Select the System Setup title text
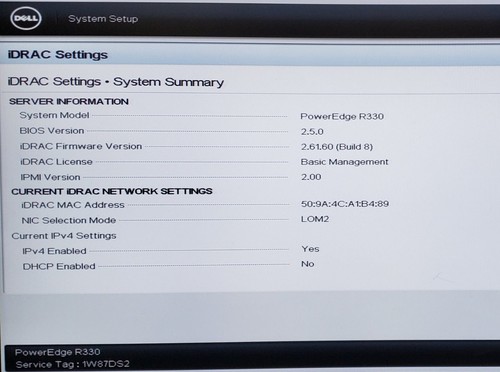 click(x=103, y=19)
